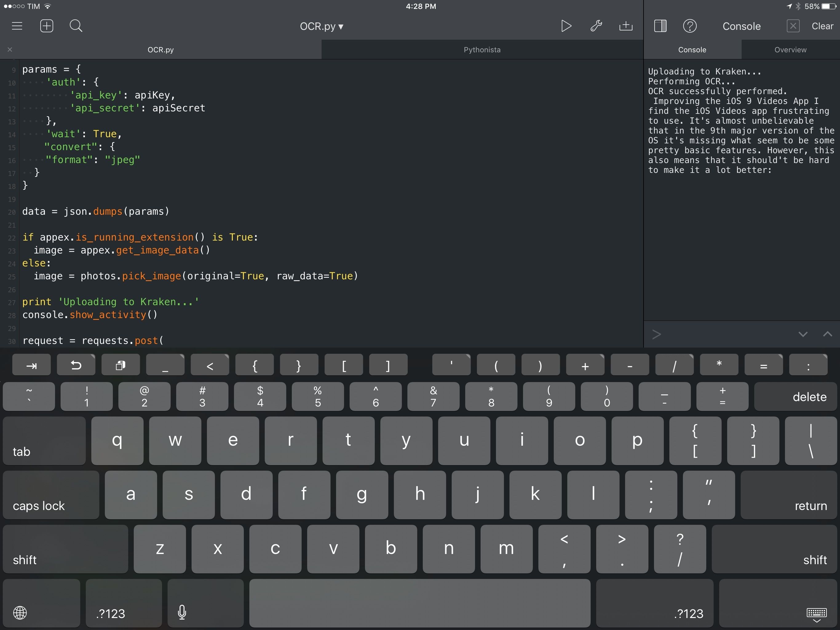This screenshot has width=840, height=630.
Task: Open the wrench tools menu
Action: [596, 26]
